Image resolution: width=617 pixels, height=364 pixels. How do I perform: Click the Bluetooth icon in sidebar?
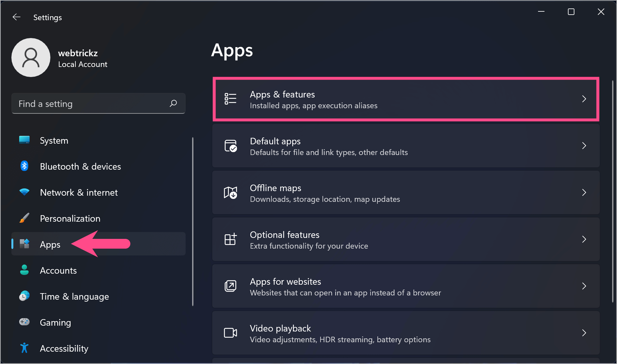coord(24,166)
